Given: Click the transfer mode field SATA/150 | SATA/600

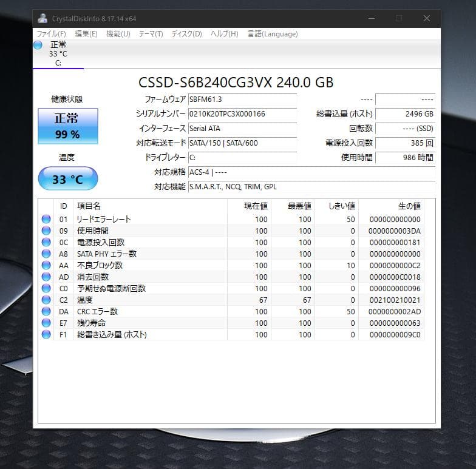Looking at the screenshot, I should [242, 143].
